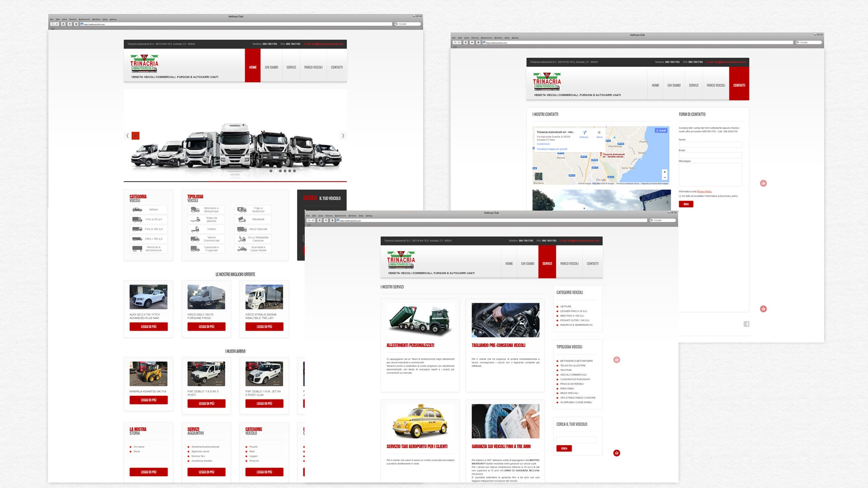Screen dimensions: 868x488
Task: Click back-to-top button beside the contact form
Action: [x=764, y=183]
